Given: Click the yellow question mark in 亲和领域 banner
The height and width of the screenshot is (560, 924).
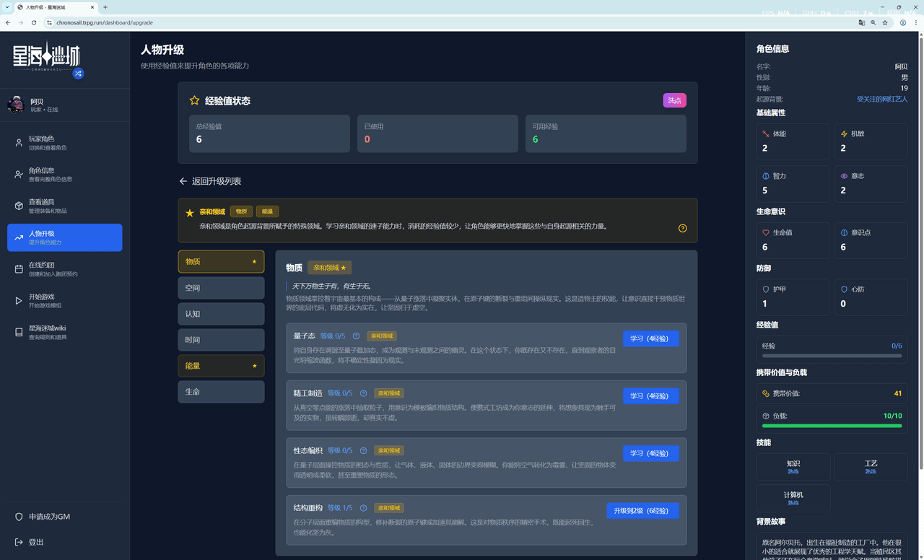Looking at the screenshot, I should 682,228.
